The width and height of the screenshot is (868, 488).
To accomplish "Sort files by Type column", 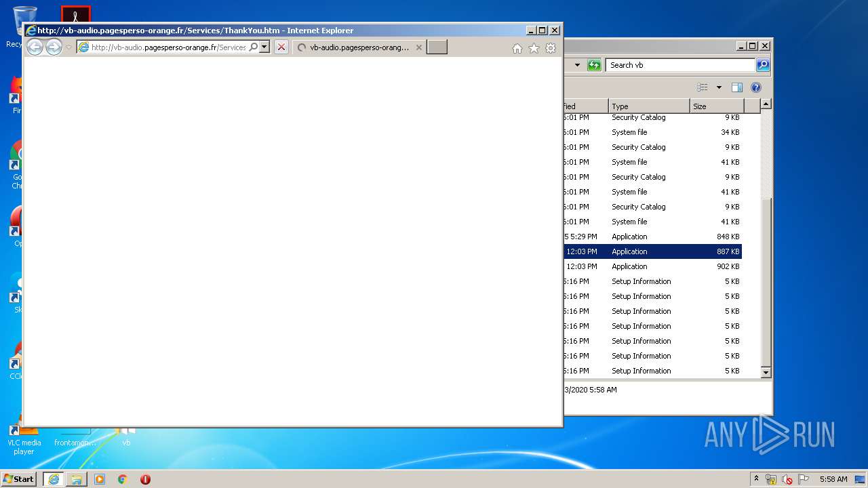I will pyautogui.click(x=649, y=106).
